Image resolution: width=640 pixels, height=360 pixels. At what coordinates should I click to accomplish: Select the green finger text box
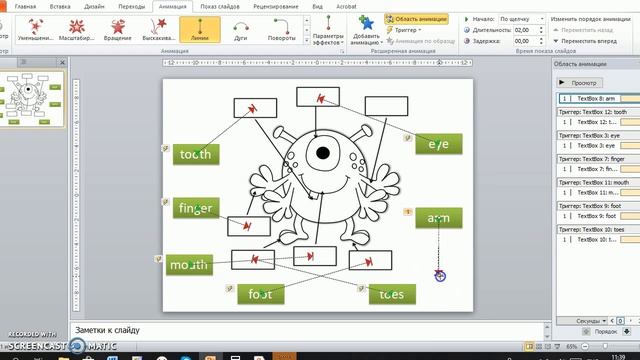196,208
